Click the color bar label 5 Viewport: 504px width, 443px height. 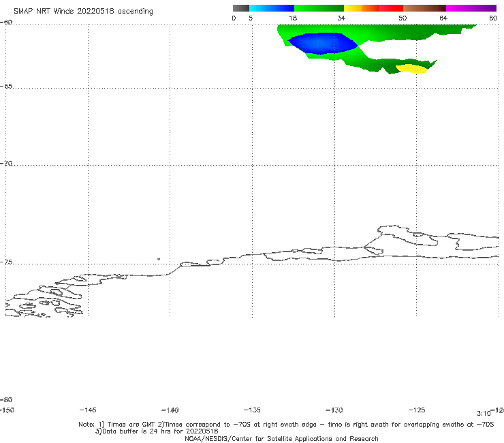[251, 18]
